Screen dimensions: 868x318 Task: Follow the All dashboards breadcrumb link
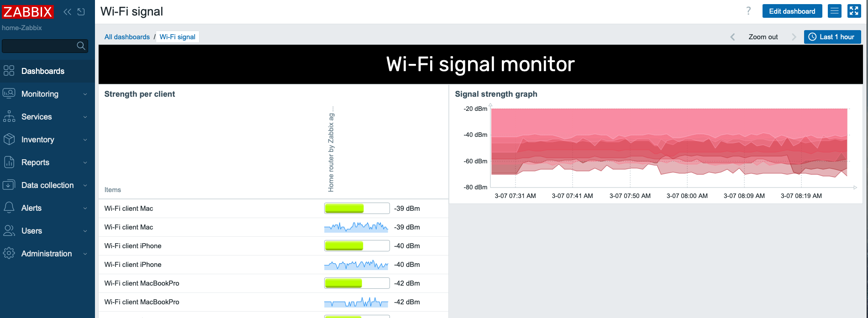tap(127, 37)
